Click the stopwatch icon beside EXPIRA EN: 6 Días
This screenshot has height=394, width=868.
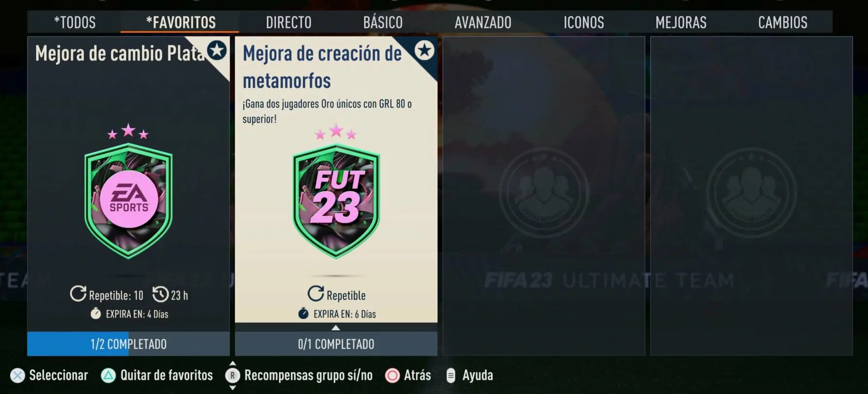(x=303, y=313)
